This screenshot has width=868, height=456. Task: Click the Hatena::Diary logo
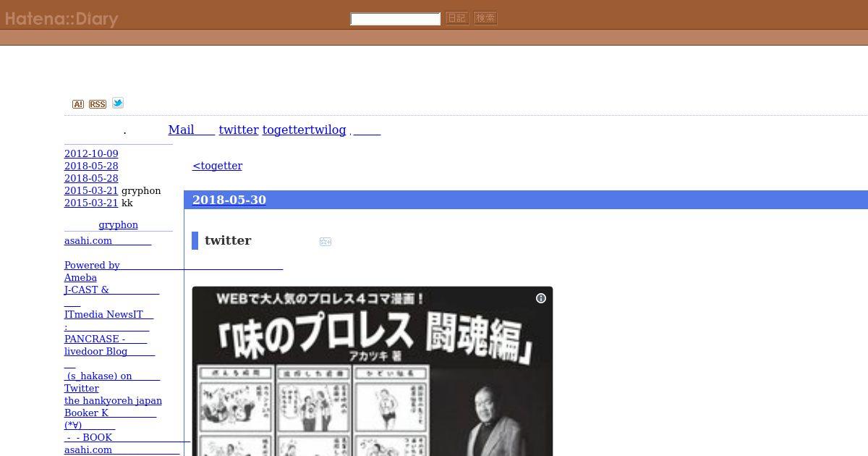[x=61, y=19]
